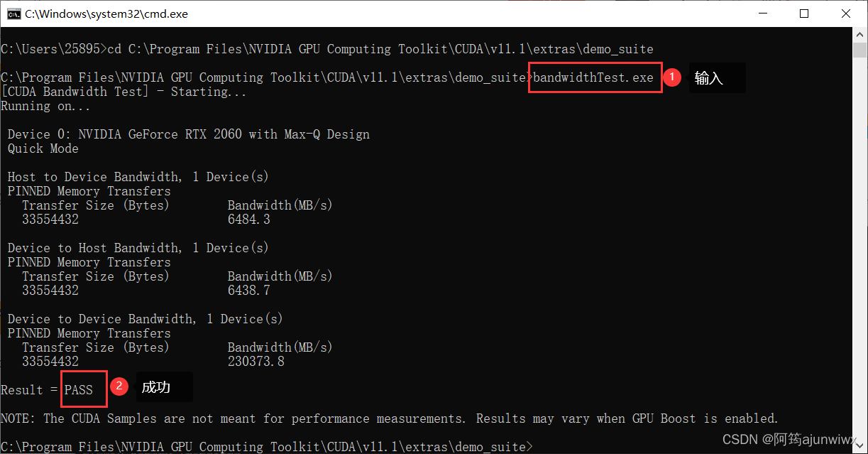Click the Quick Mode text line
The image size is (868, 454).
coord(43,148)
